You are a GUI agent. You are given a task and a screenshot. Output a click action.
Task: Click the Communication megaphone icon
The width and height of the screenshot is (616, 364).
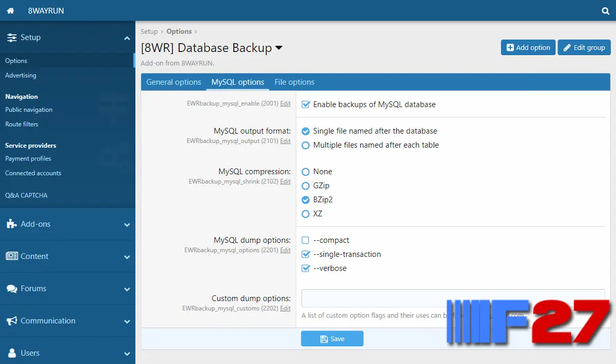[12, 321]
